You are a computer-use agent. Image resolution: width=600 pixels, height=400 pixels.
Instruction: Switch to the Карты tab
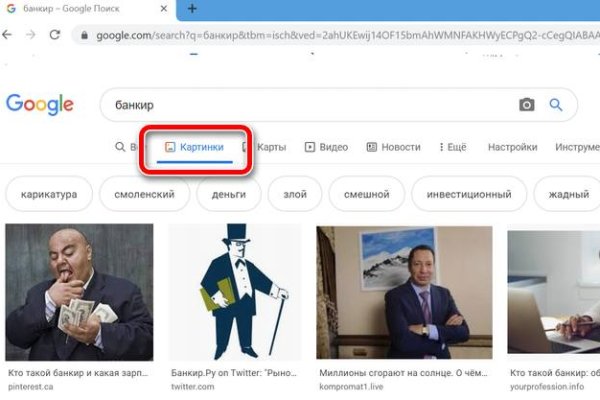266,147
